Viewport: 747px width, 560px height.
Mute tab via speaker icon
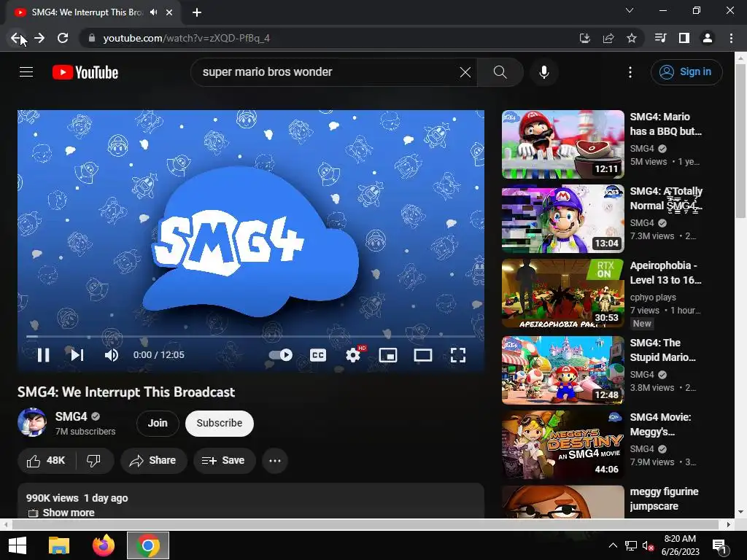click(153, 12)
